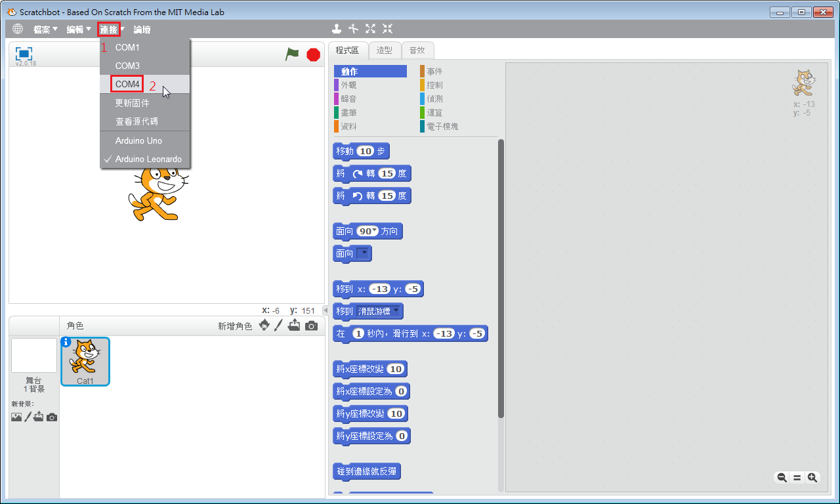Reset scripts area zoom

797,478
